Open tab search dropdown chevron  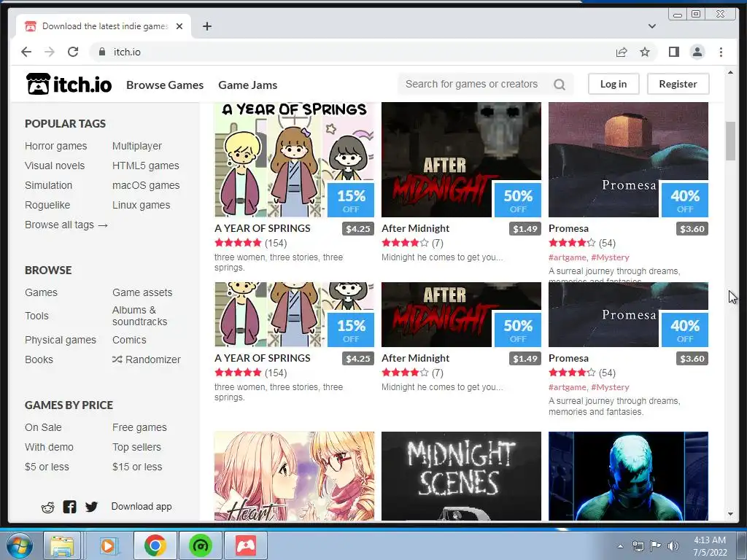pyautogui.click(x=652, y=26)
